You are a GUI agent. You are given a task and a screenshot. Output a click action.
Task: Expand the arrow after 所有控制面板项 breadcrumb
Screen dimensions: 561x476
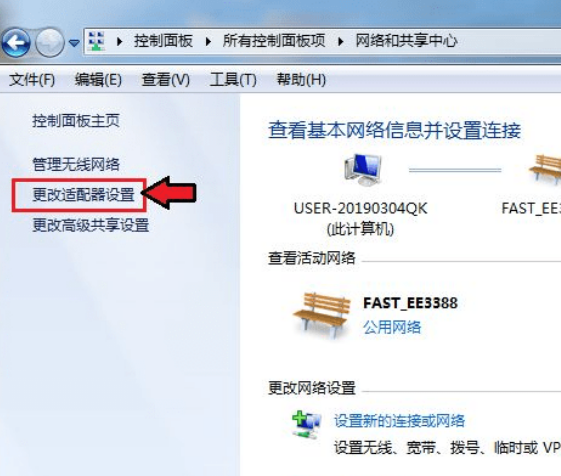click(341, 42)
